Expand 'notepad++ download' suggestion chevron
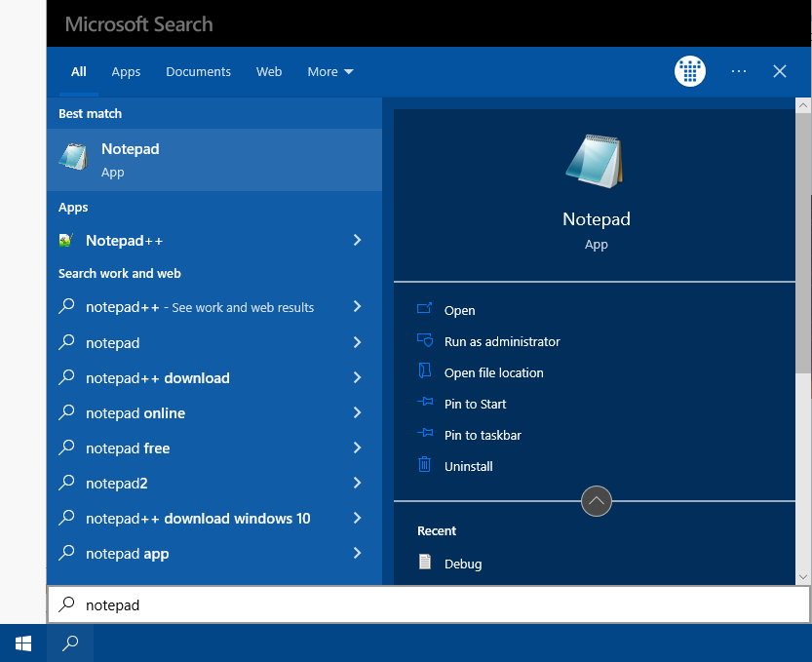The width and height of the screenshot is (812, 662). [357, 377]
